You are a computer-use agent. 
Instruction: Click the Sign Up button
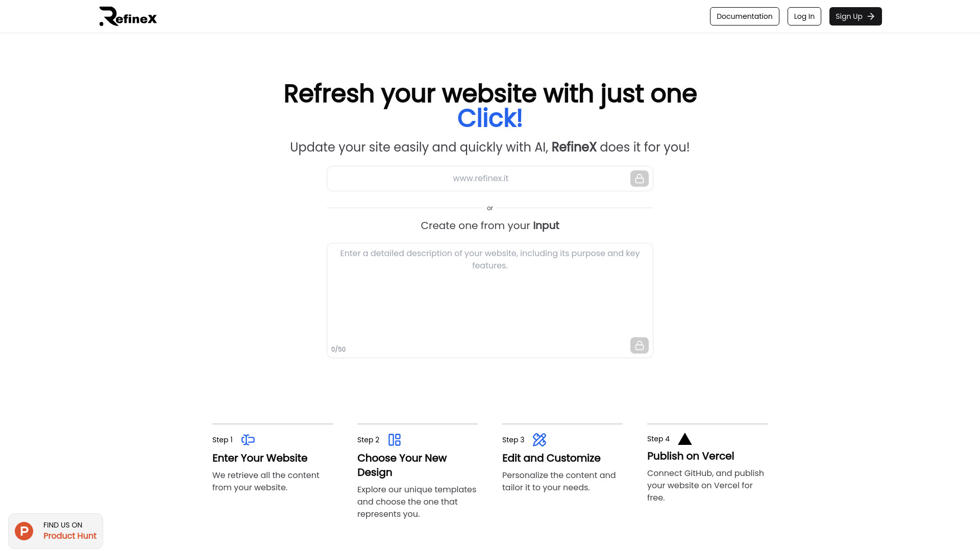point(855,16)
